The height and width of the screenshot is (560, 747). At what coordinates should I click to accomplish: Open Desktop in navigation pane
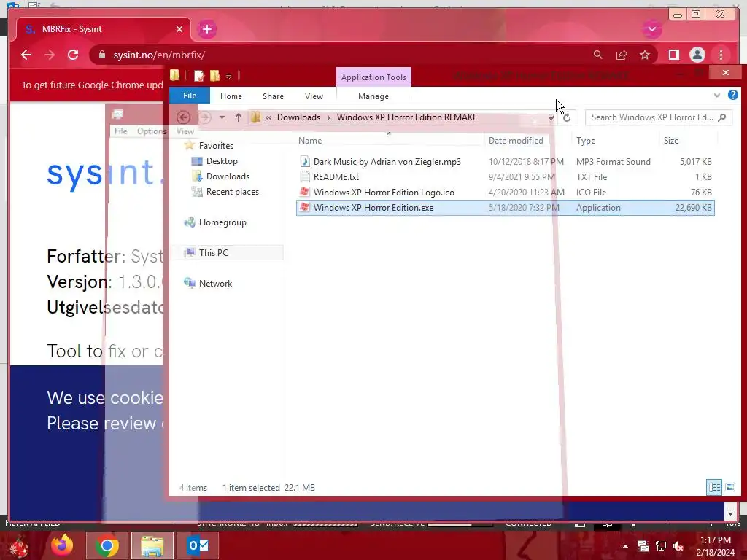point(222,161)
